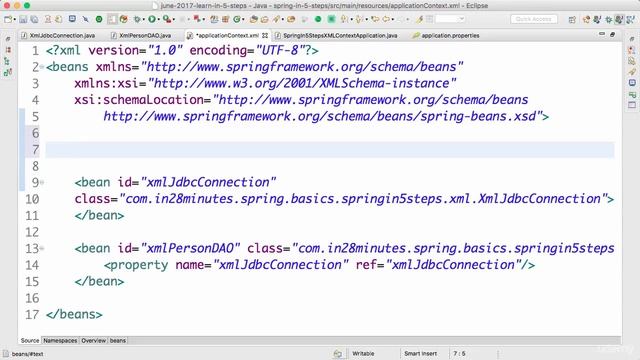Click the bottom icon in the left trim bar
640x360 pixels.
coord(8,72)
